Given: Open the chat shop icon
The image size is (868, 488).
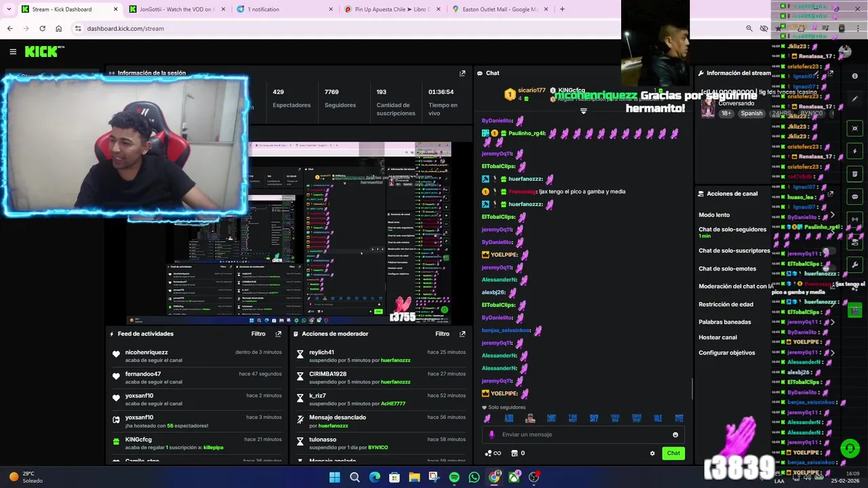Looking at the screenshot, I should (x=514, y=453).
